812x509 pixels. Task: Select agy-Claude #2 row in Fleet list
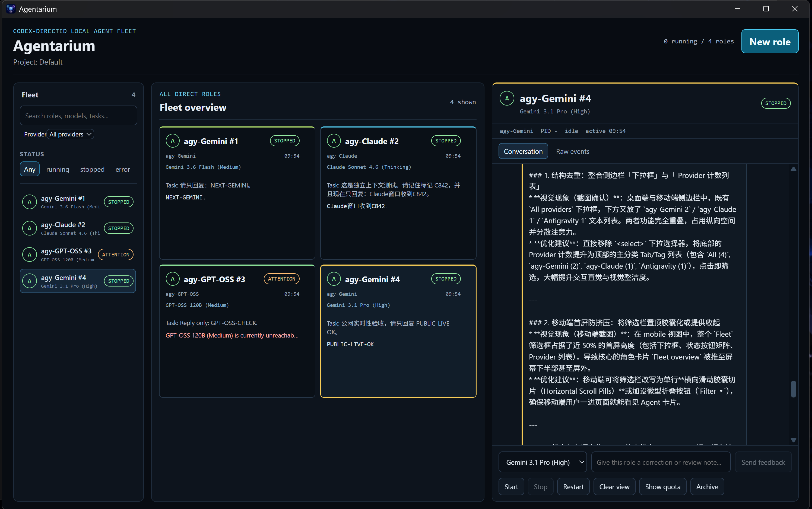(x=78, y=228)
